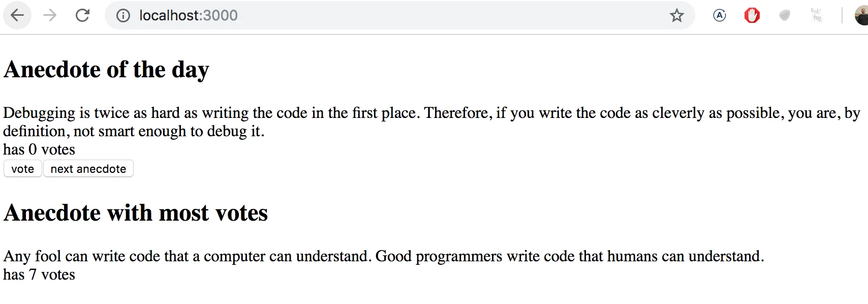The image size is (868, 304).
Task: Click the 'definition, not smart enough' line
Action: click(x=134, y=131)
